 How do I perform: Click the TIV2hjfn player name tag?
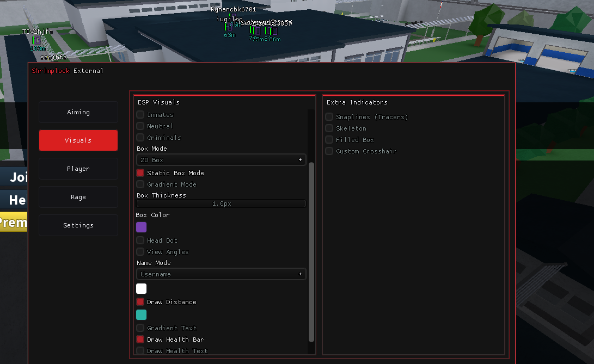coord(38,32)
